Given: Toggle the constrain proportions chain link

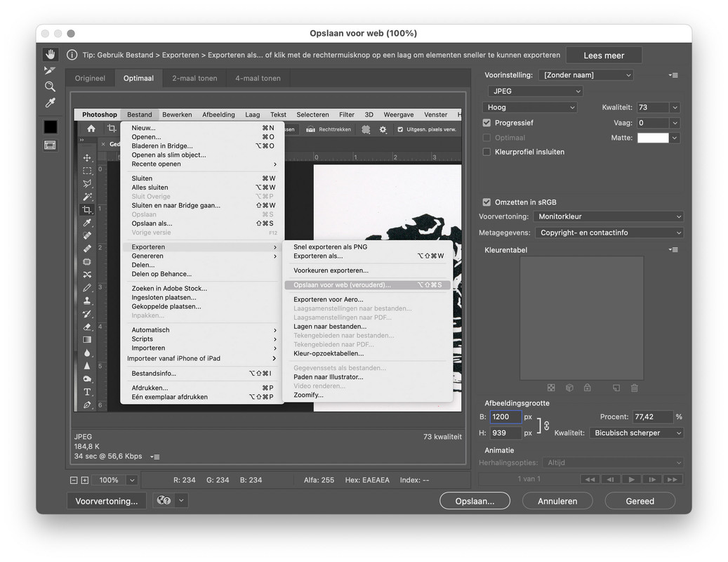Looking at the screenshot, I should click(546, 426).
